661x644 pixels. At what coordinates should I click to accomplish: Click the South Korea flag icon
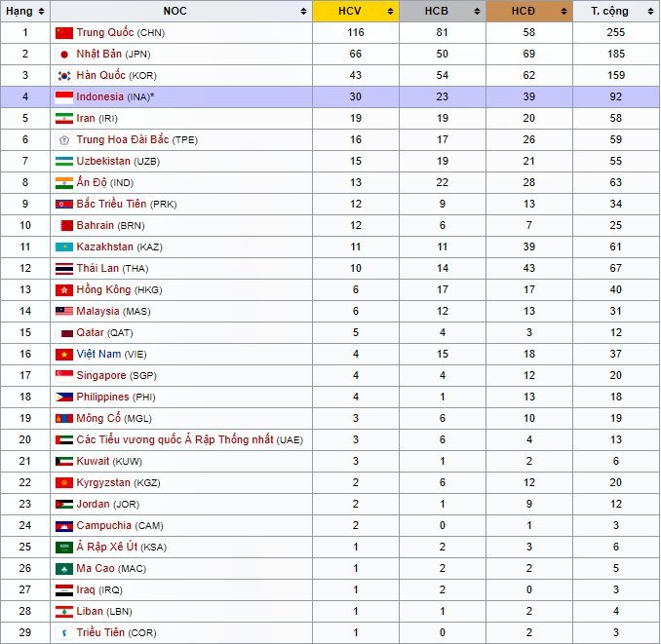pos(64,75)
